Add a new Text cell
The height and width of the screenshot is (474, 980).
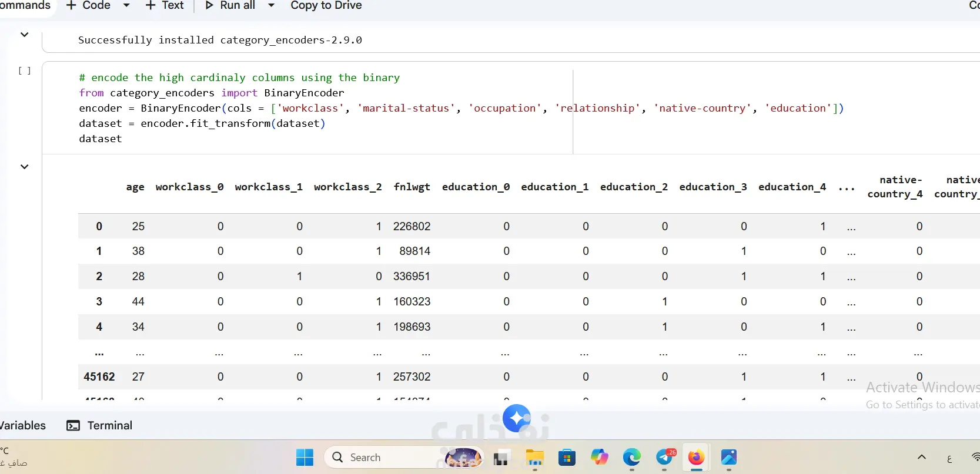165,5
